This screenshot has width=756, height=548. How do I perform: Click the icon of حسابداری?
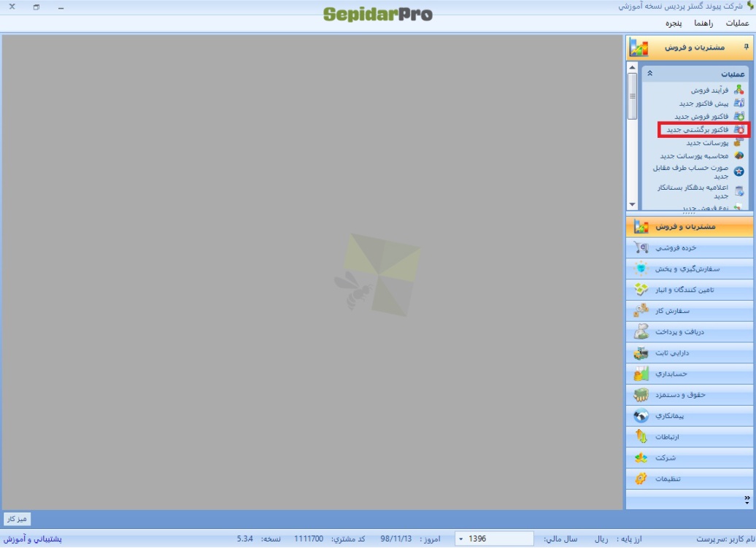(641, 374)
